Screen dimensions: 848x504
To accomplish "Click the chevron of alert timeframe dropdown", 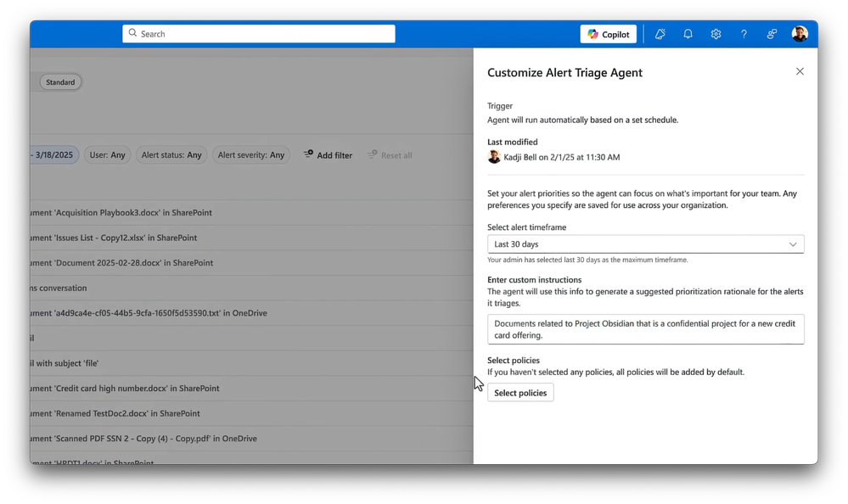I will (793, 244).
